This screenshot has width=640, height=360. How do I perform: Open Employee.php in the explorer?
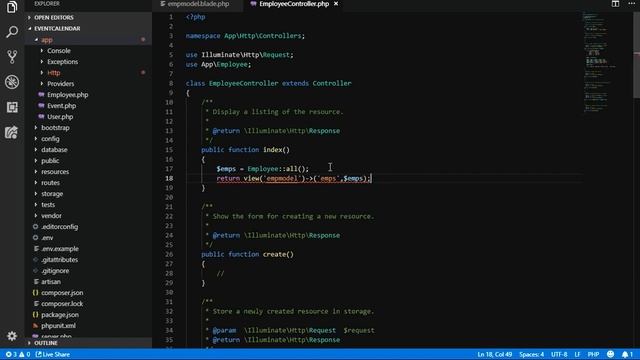coord(89,95)
